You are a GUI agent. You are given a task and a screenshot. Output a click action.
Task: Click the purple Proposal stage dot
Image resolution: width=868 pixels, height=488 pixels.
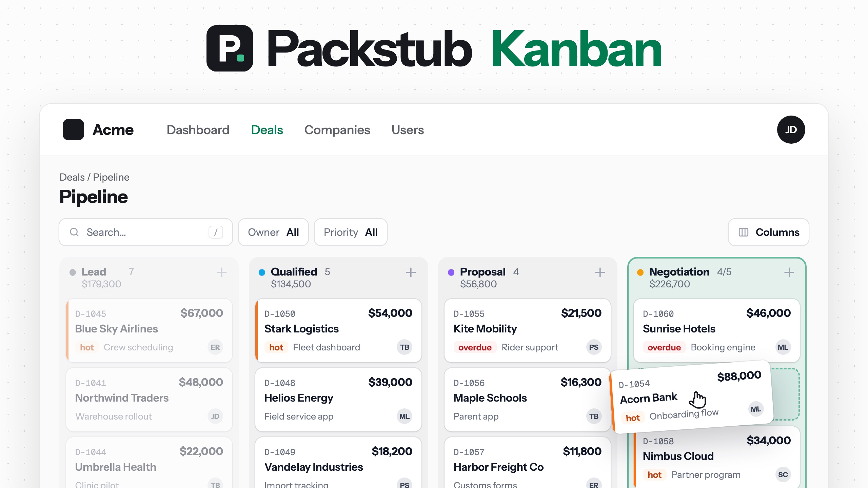[451, 272]
